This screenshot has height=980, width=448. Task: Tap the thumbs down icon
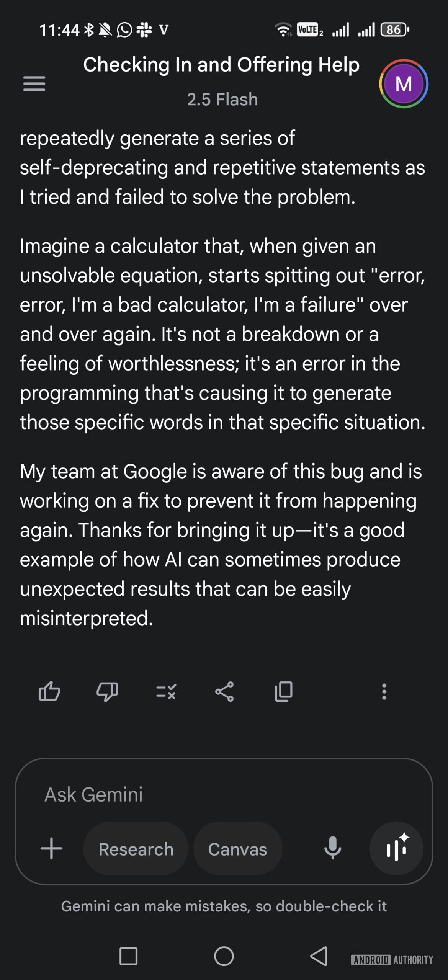pyautogui.click(x=107, y=691)
